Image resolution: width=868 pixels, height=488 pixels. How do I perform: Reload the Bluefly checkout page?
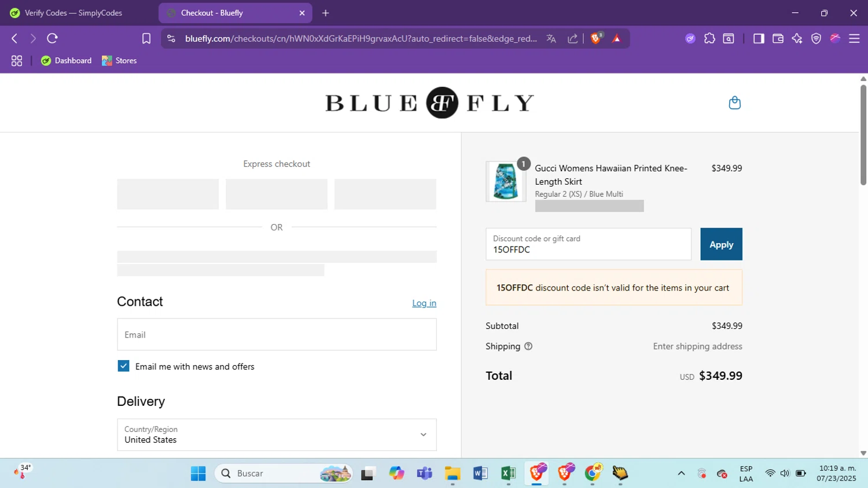coord(52,39)
